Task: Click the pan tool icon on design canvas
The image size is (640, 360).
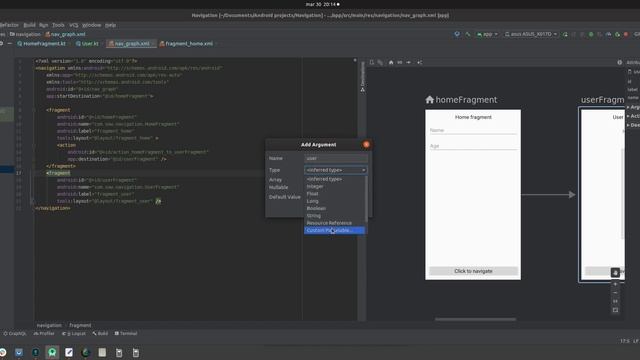Action: [616, 272]
